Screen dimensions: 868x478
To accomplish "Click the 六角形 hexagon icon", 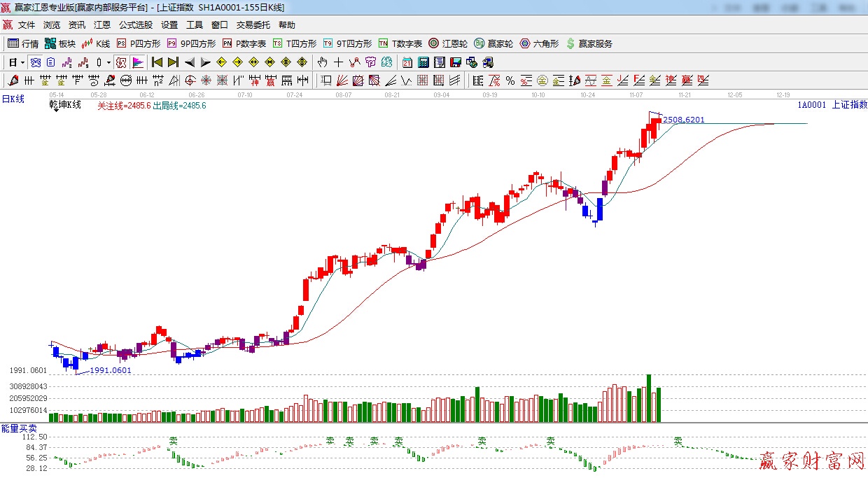I will point(539,43).
